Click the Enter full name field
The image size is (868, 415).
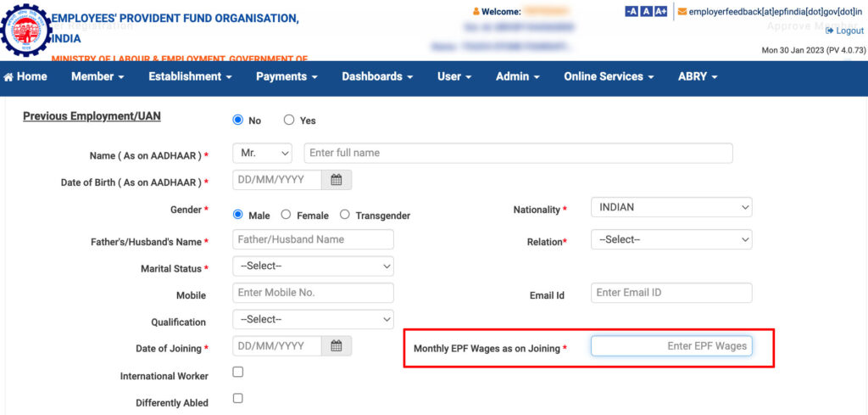click(x=518, y=153)
